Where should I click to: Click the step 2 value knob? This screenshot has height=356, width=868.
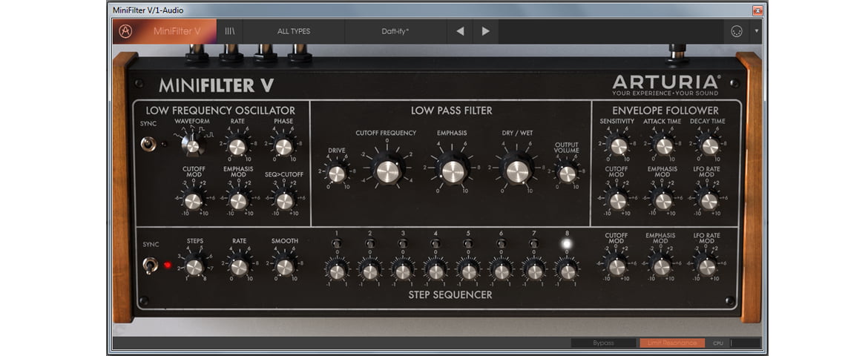tap(370, 271)
